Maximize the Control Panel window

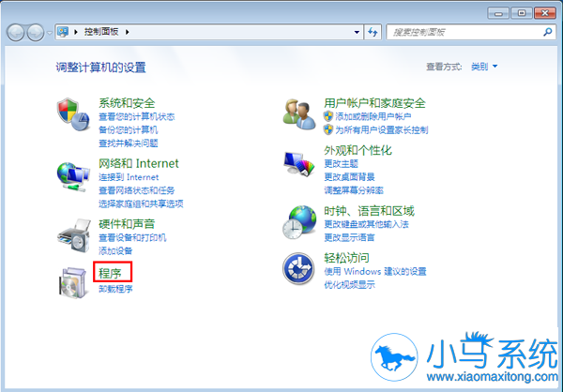(x=522, y=13)
